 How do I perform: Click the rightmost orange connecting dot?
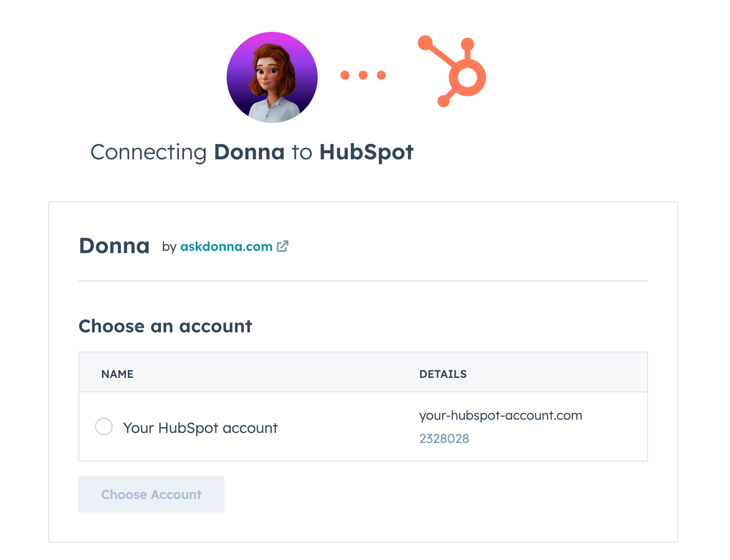pos(381,75)
